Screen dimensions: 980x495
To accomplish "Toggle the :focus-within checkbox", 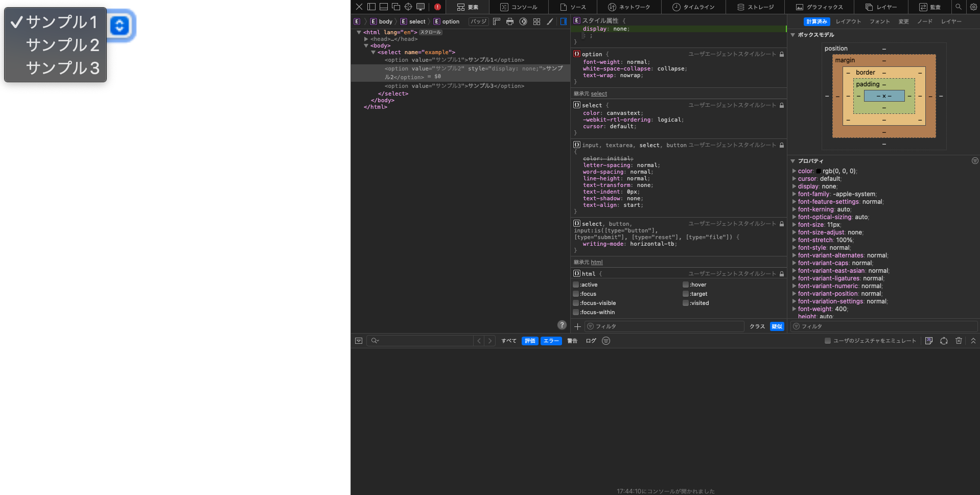I will (x=576, y=313).
